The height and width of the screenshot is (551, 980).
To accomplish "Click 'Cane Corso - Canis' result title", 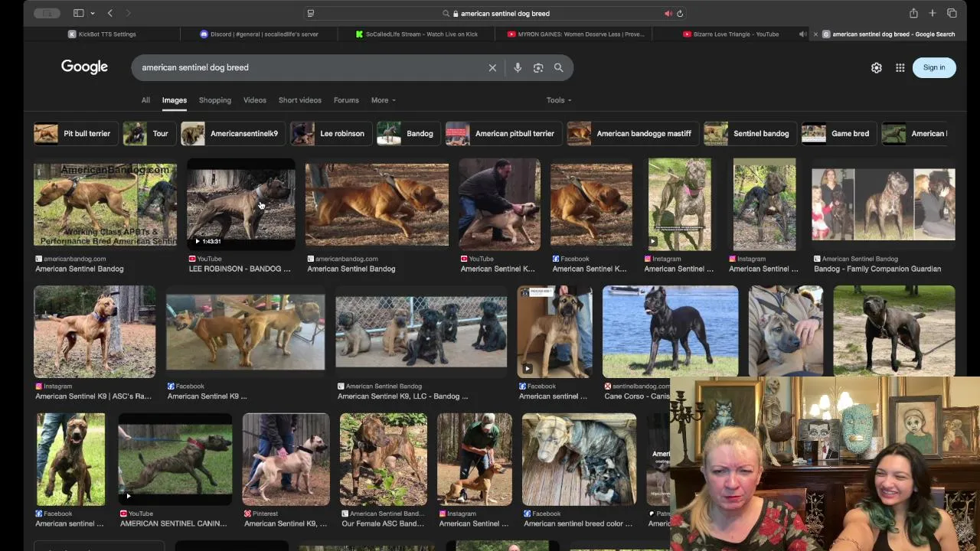I will 637,396.
